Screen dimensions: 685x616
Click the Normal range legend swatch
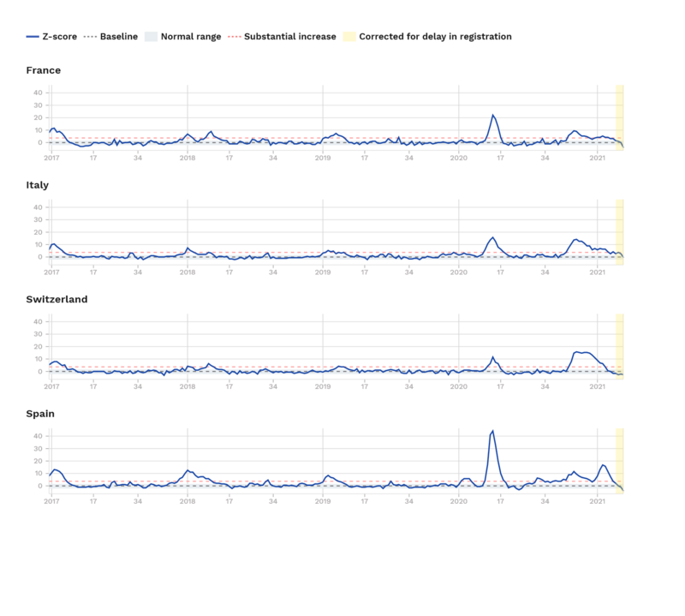(151, 37)
